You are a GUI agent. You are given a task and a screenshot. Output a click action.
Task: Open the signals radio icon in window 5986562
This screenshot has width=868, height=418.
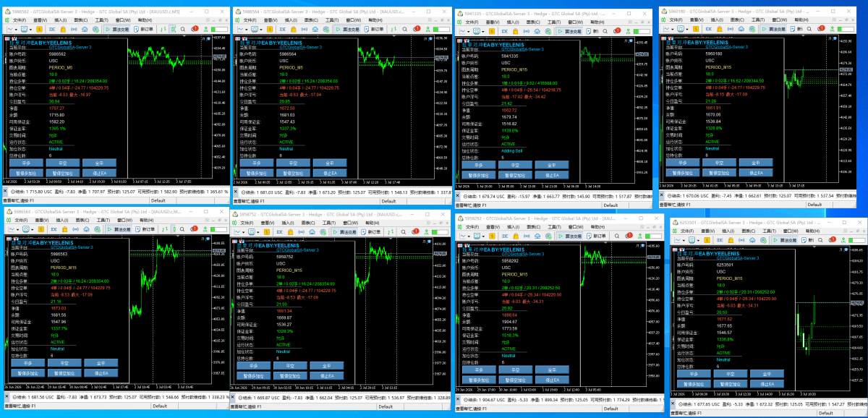pos(74,29)
